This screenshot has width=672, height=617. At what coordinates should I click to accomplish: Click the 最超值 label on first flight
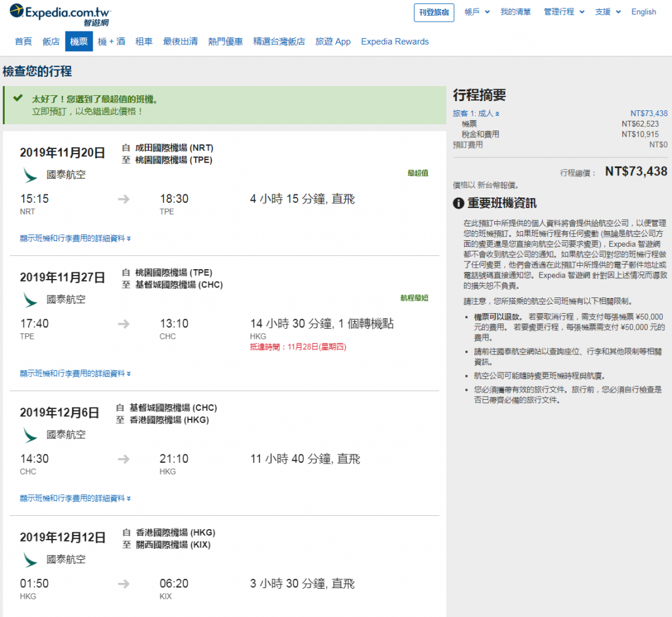click(x=418, y=173)
